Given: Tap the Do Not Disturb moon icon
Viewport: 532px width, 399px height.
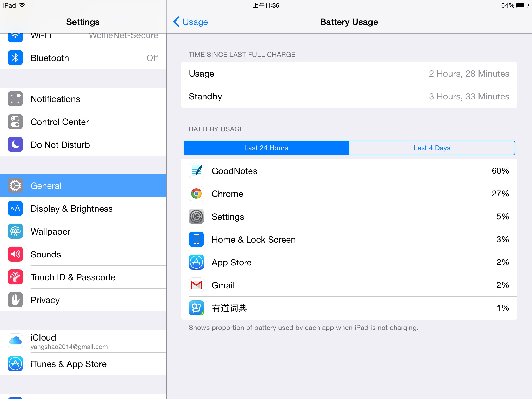Looking at the screenshot, I should 15,144.
